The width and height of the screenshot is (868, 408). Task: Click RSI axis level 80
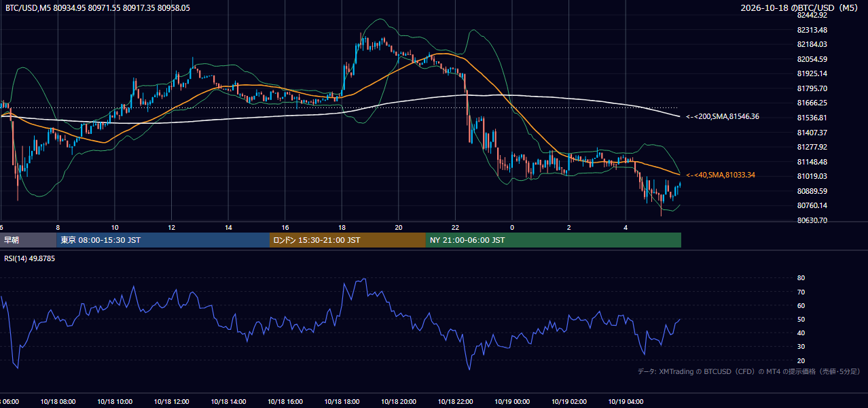(801, 278)
